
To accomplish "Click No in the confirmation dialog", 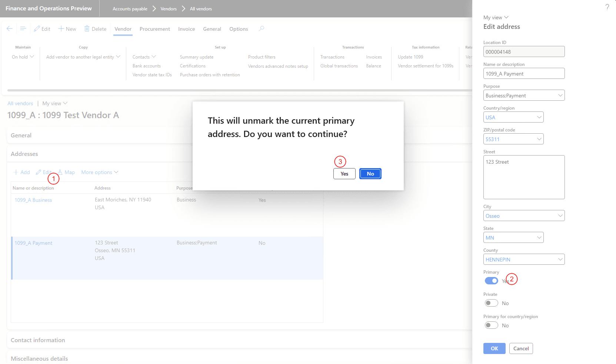I will (x=370, y=174).
